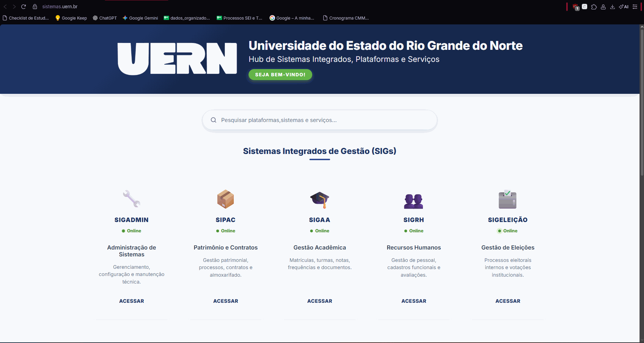Viewport: 644px width, 343px height.
Task: Click ACESSAR under SIGRH
Action: (414, 301)
